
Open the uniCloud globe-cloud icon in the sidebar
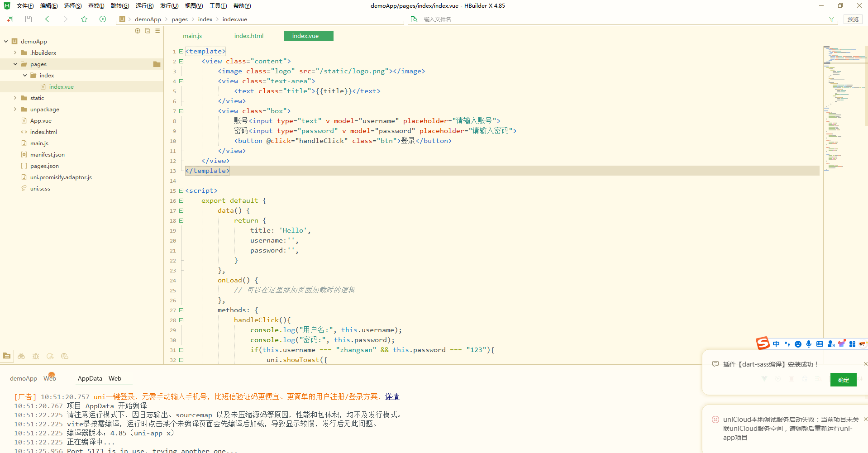point(65,356)
